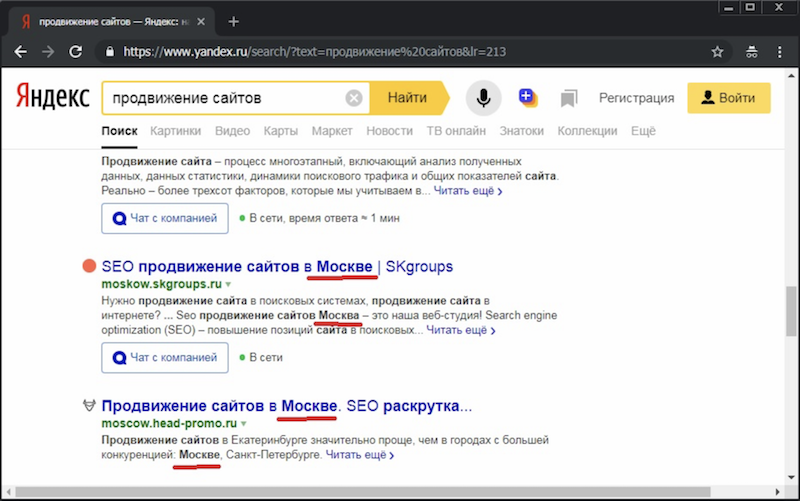Click the horizontal scrollbar left arrow
This screenshot has height=501, width=800.
[x=9, y=492]
